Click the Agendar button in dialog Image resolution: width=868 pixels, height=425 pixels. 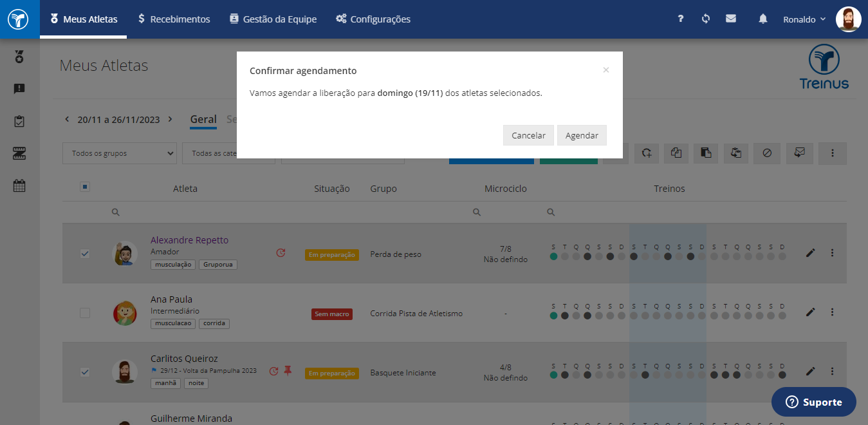[582, 135]
